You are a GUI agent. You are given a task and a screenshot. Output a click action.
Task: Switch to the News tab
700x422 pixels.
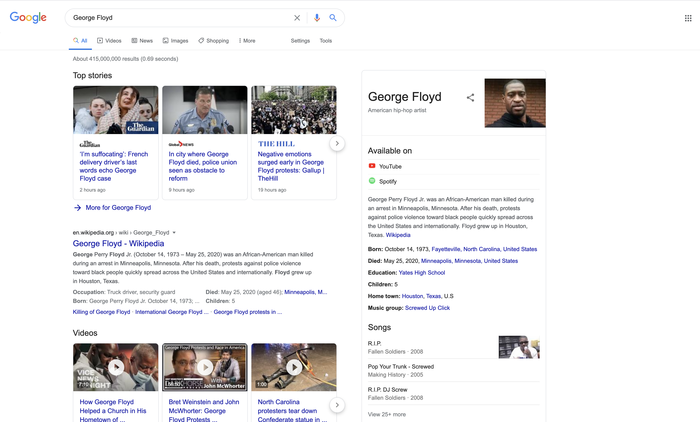tap(142, 41)
